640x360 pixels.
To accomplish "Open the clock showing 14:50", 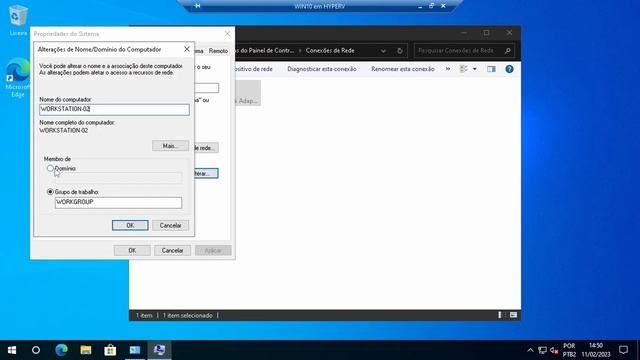I will (596, 350).
